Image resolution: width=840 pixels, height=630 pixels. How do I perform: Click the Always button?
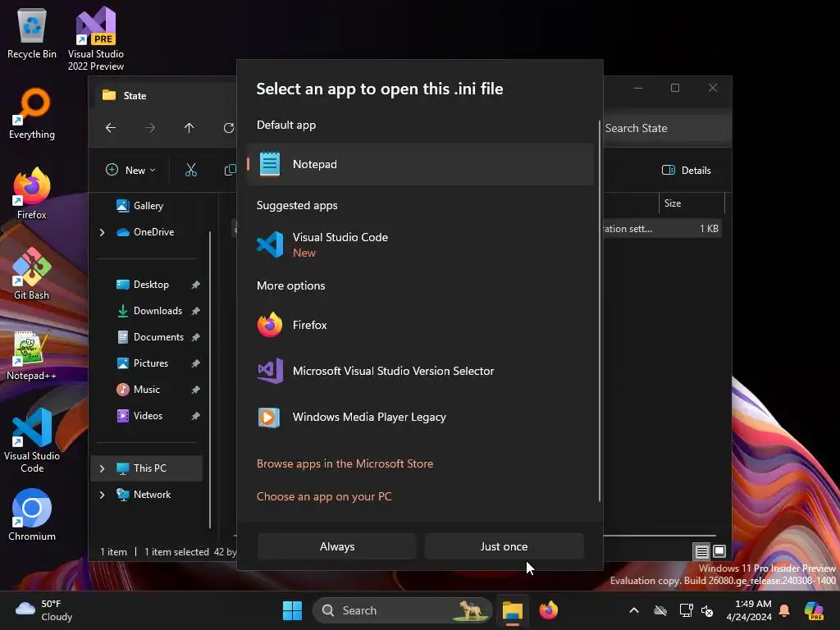click(x=337, y=546)
